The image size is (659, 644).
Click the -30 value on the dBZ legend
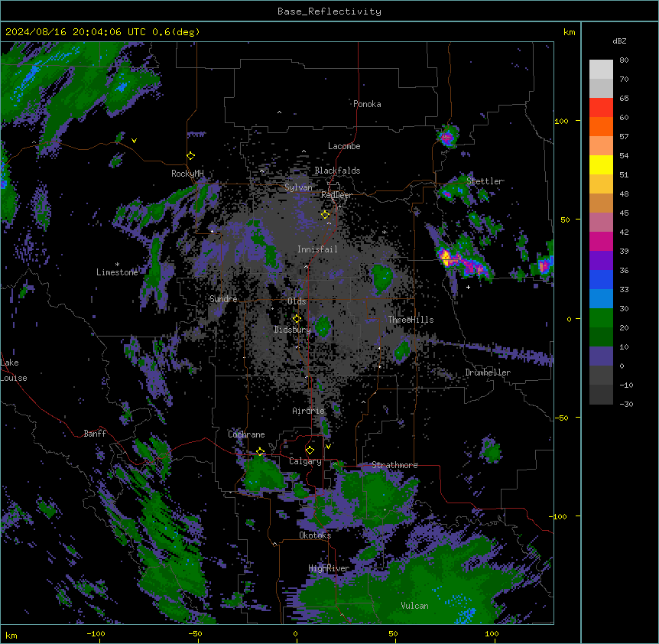626,404
